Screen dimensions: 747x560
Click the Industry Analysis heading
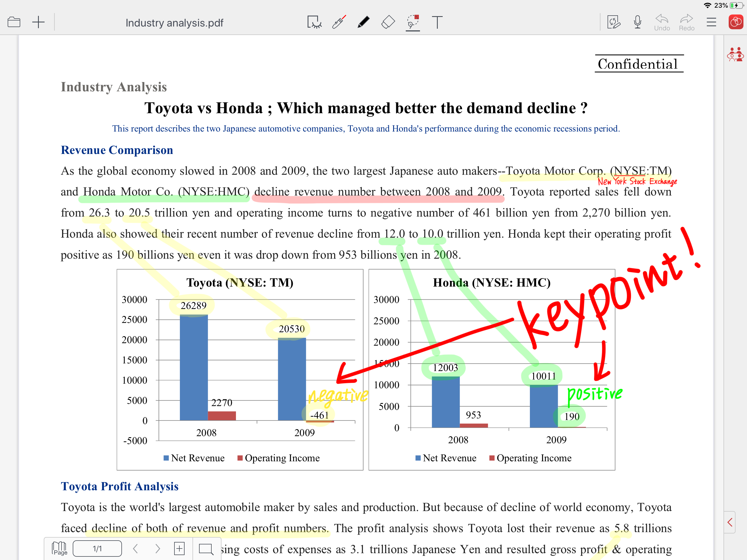pyautogui.click(x=114, y=87)
